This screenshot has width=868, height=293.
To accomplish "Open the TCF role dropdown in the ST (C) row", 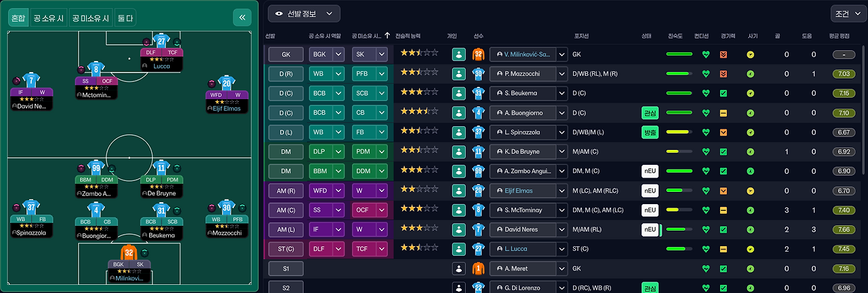I will pyautogui.click(x=370, y=249).
